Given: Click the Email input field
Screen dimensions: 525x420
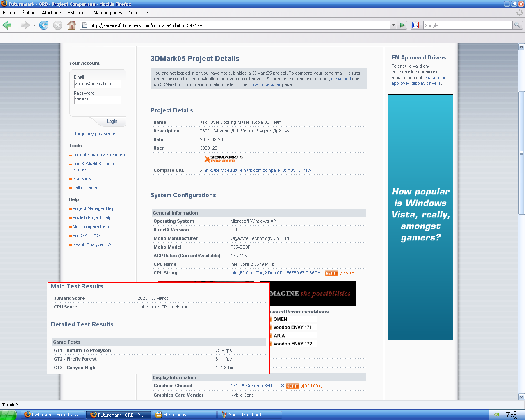Looking at the screenshot, I should pyautogui.click(x=98, y=84).
